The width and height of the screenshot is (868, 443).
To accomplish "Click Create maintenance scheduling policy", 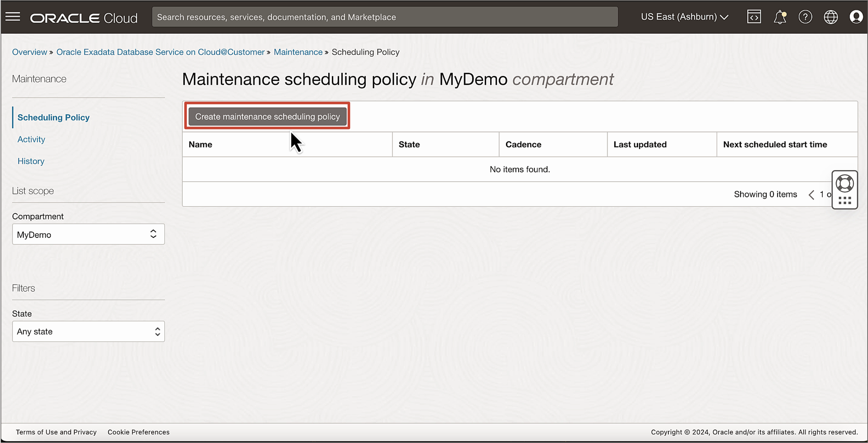I will coord(267,116).
